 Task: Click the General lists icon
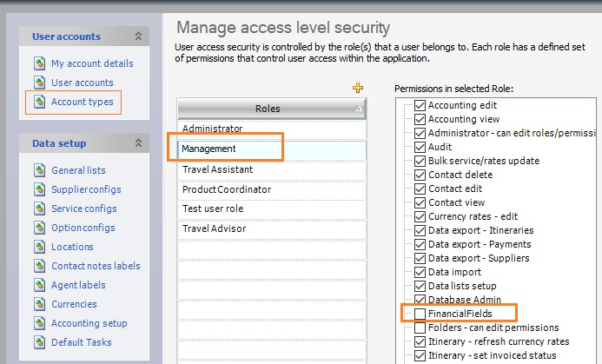click(39, 170)
